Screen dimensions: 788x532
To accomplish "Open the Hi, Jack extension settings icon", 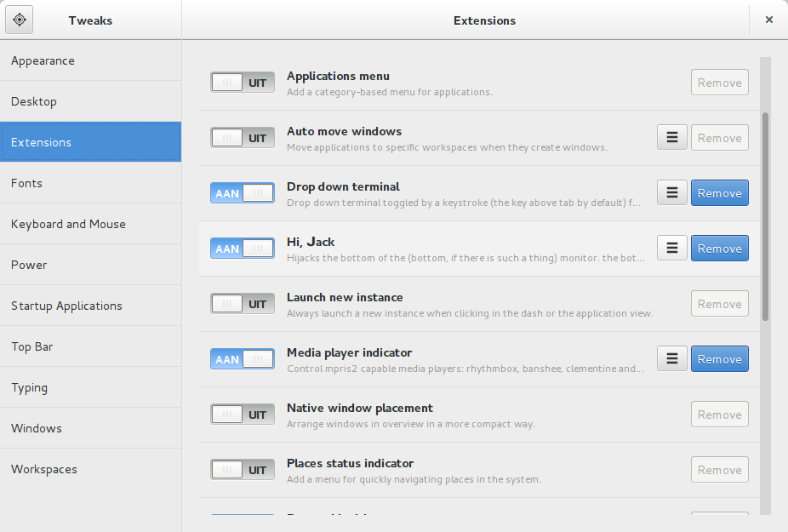I will 671,249.
